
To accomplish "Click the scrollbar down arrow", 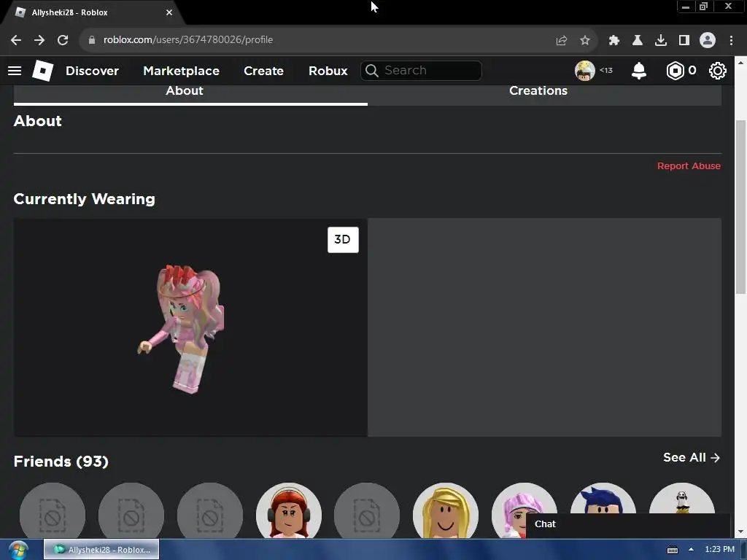I will pos(741,532).
